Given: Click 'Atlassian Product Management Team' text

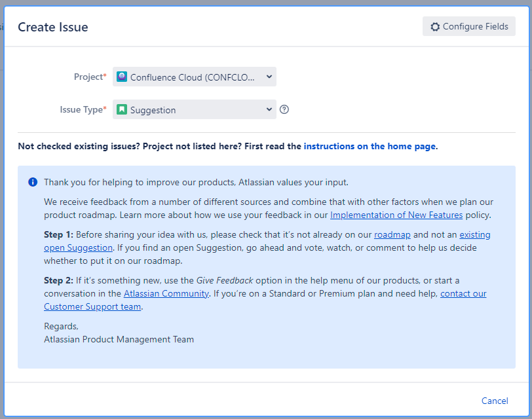Looking at the screenshot, I should click(x=119, y=339).
